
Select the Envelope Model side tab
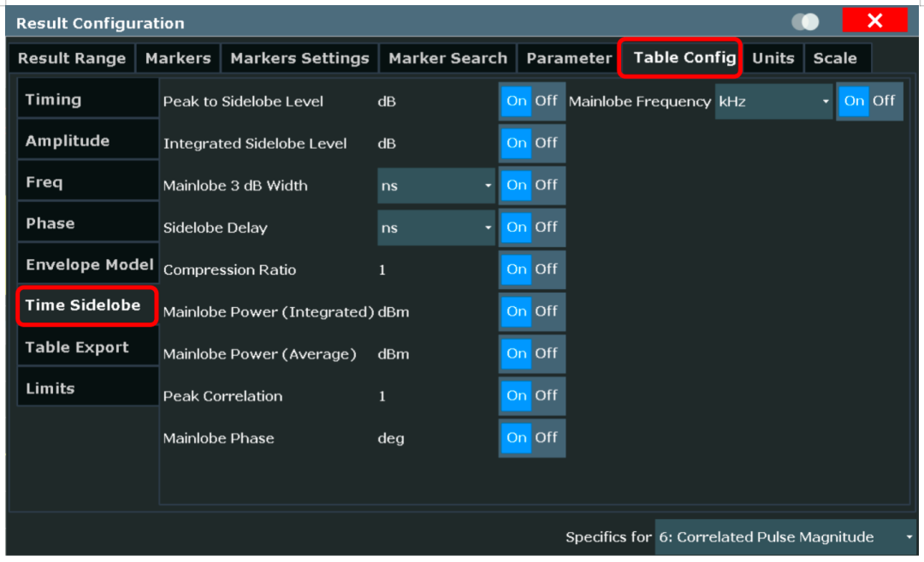[x=89, y=264]
